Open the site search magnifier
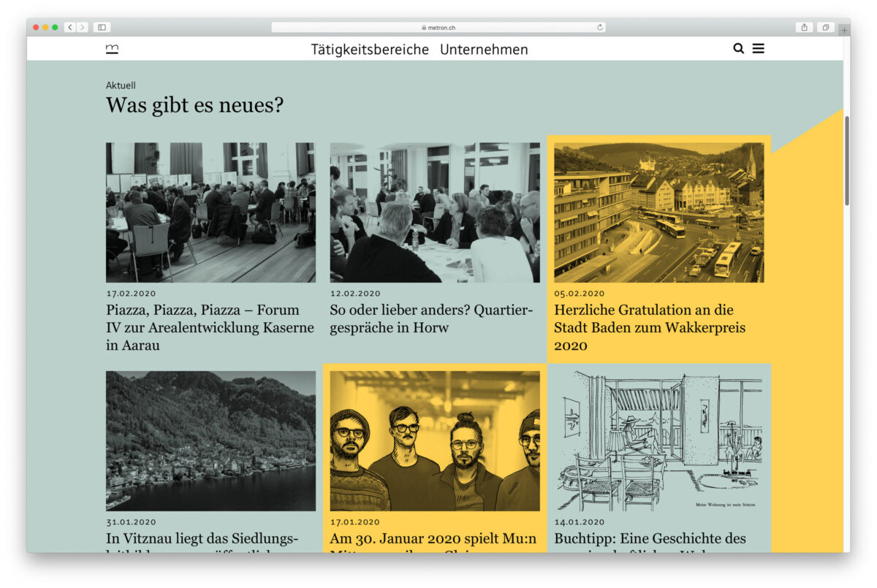Viewport: 877px width, 588px height. 738,49
